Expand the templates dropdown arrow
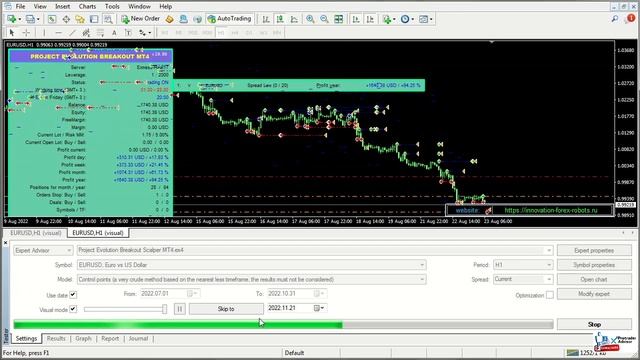The width and height of the screenshot is (640, 360). [431, 19]
